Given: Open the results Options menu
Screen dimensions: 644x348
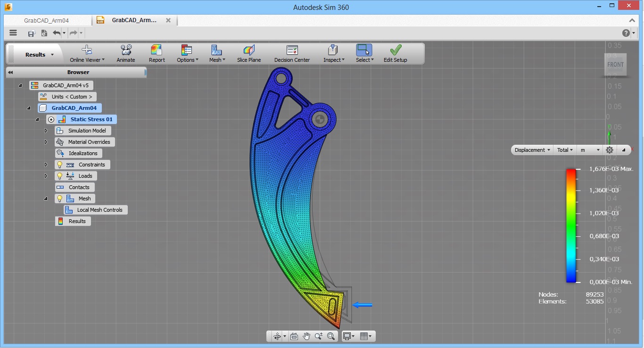Looking at the screenshot, I should [187, 54].
